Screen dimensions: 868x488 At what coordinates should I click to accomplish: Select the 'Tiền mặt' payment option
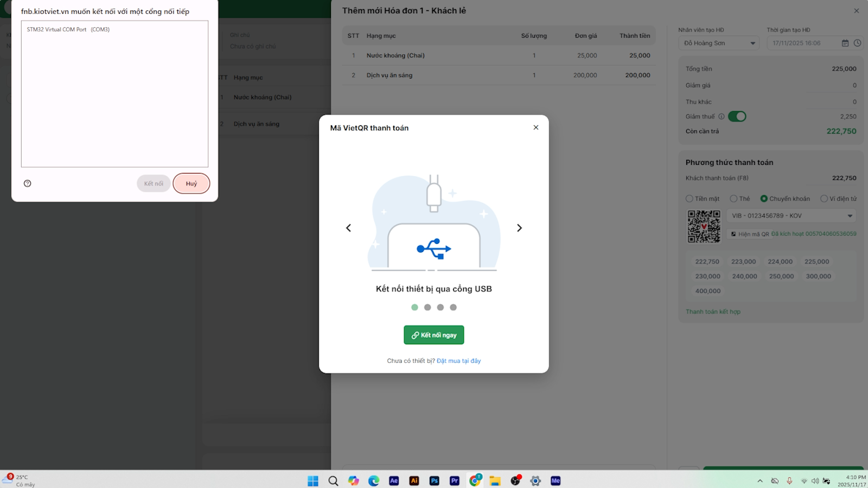tap(703, 198)
